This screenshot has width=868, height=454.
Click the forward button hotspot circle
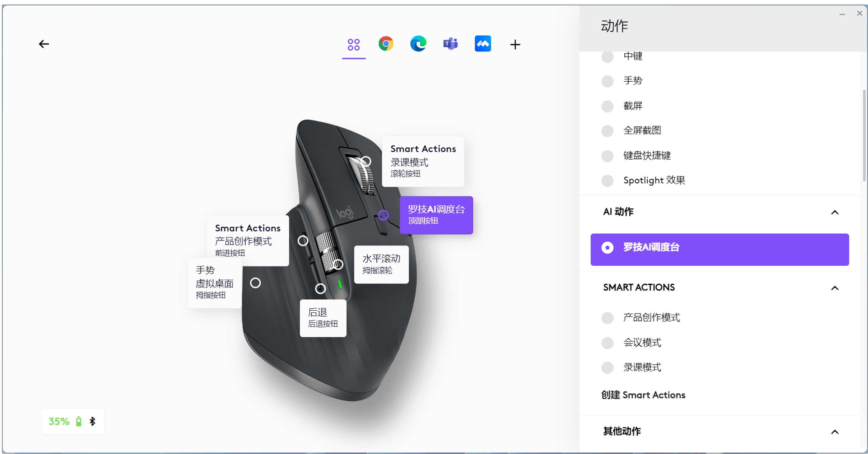tap(303, 241)
